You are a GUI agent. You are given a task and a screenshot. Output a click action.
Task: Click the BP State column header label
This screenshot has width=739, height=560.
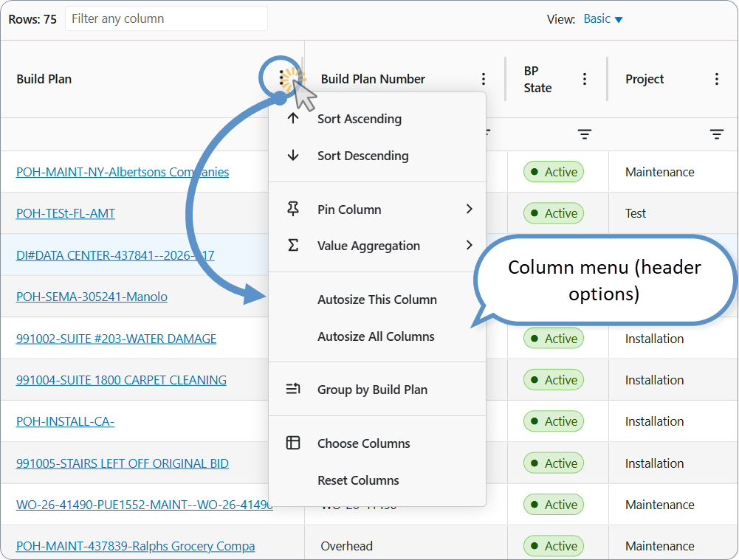tap(537, 79)
